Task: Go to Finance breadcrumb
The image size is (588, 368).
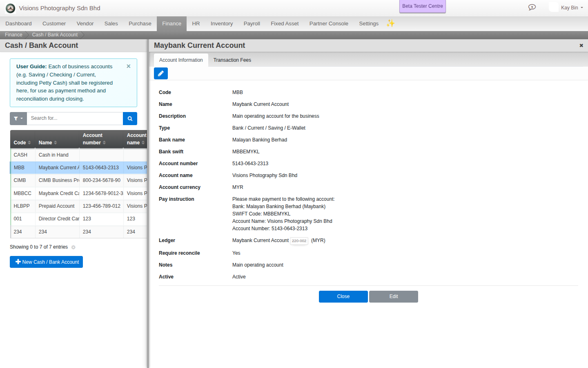Action: (13, 35)
